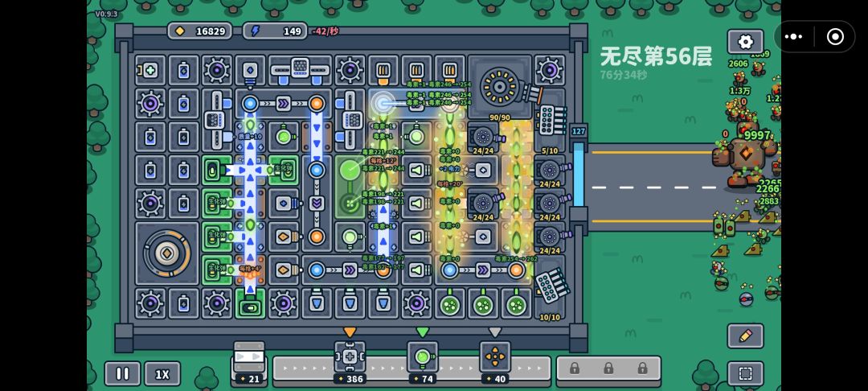Viewport: 868px width, 391px height.
Task: Select the horizontal splitter module in the top row
Action: coord(300,70)
